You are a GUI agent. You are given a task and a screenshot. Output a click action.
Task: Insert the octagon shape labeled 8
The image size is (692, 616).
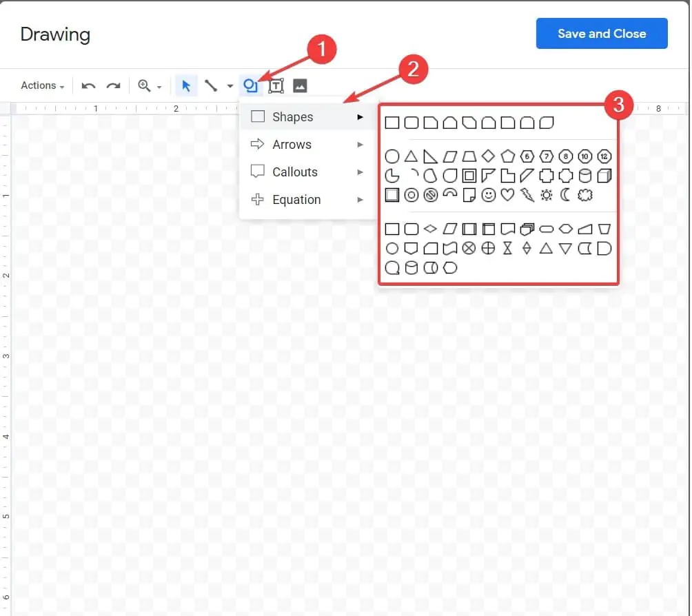565,156
